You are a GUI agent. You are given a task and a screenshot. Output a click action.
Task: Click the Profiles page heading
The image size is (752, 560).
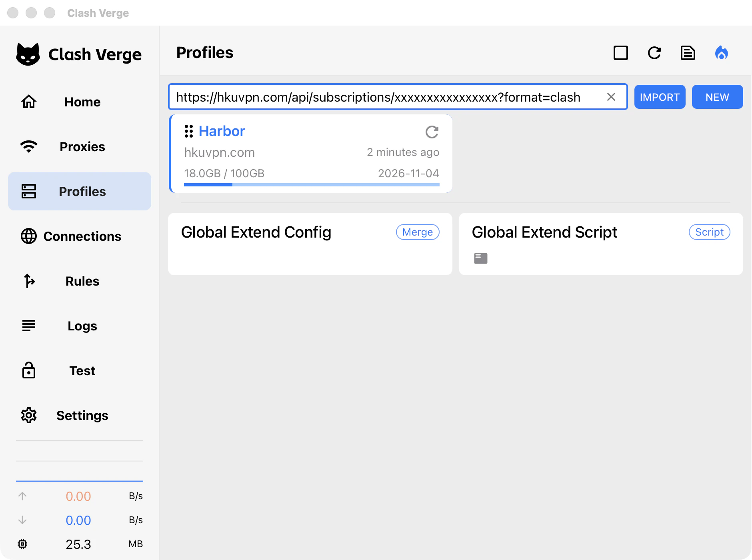205,52
